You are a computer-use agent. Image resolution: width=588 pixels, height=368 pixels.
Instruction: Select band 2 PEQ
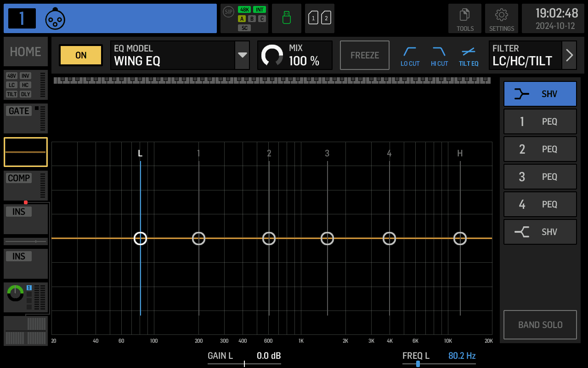click(x=540, y=149)
